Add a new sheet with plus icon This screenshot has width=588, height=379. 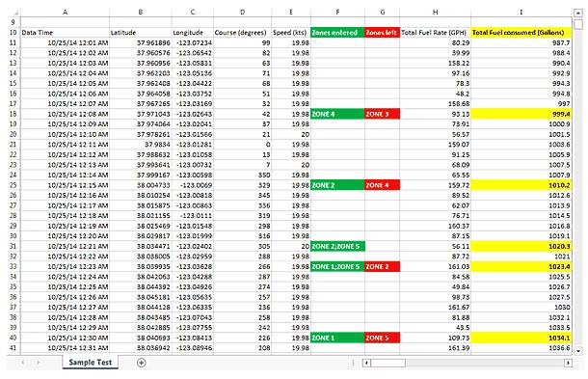(142, 363)
